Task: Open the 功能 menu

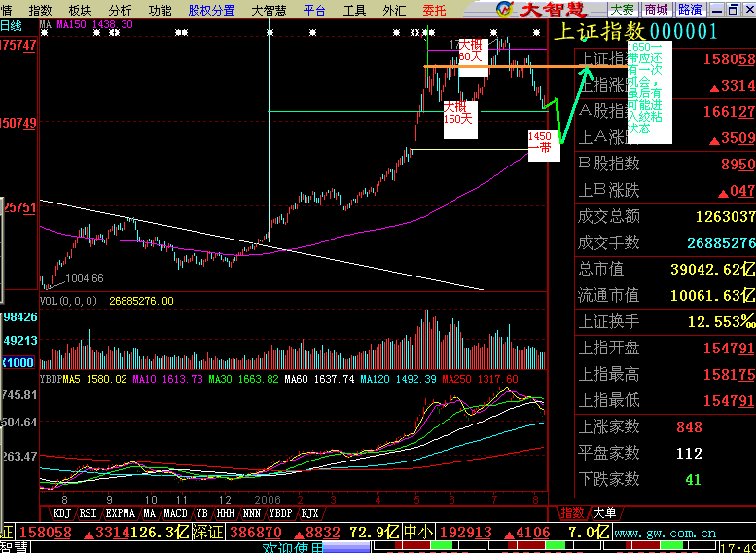Action: pos(160,10)
